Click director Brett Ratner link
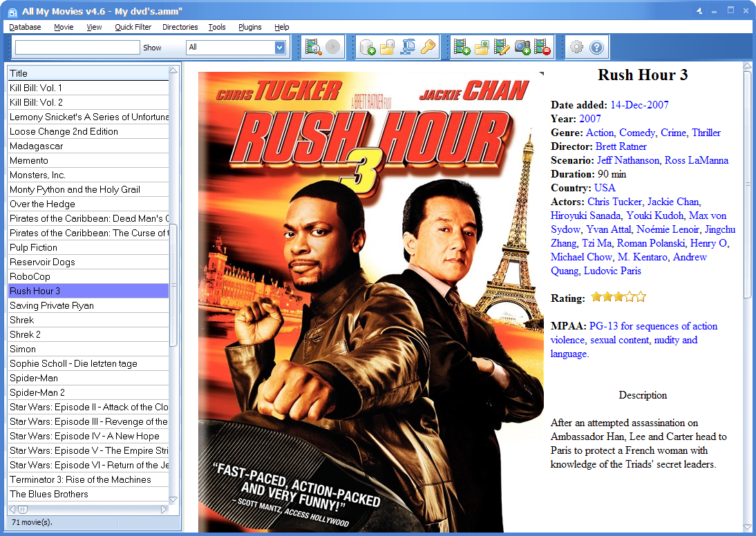This screenshot has height=536, width=756. (x=621, y=146)
